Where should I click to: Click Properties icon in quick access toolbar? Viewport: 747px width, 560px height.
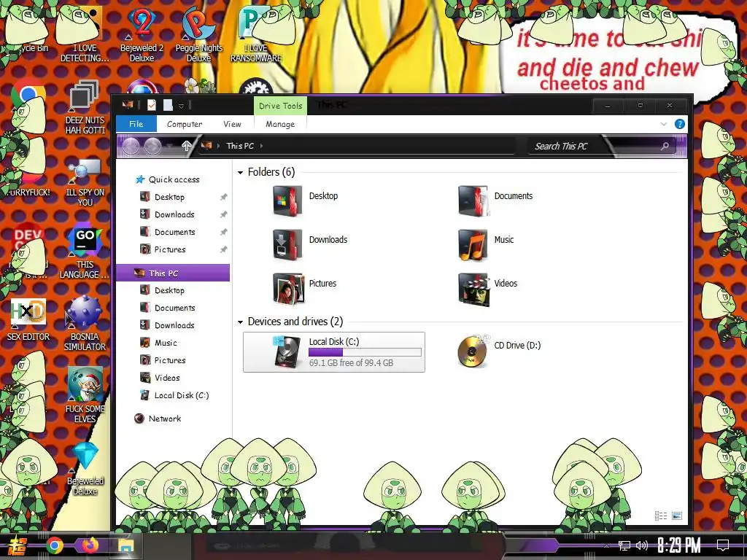coord(151,105)
